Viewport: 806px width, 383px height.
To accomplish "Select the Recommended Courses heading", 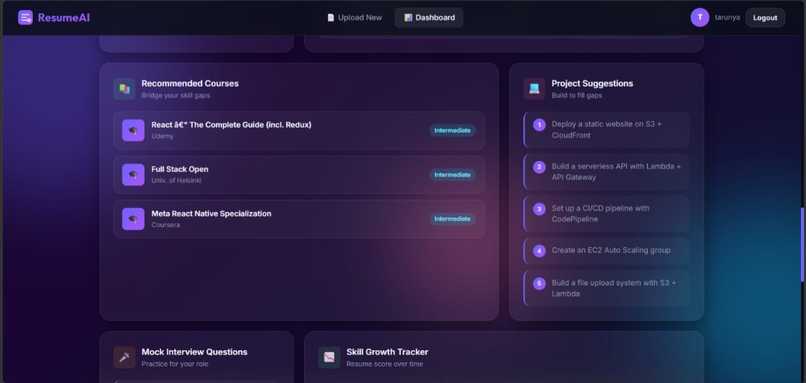I will (x=190, y=83).
